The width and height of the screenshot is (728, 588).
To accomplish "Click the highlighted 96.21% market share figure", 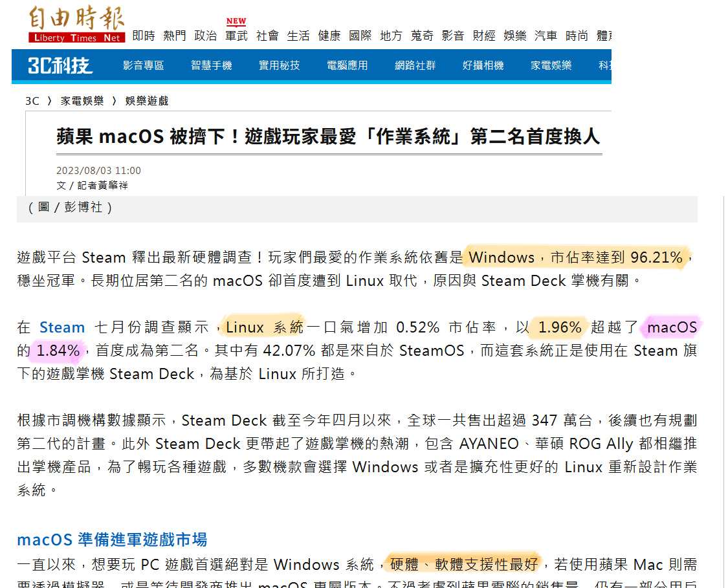I will point(657,257).
